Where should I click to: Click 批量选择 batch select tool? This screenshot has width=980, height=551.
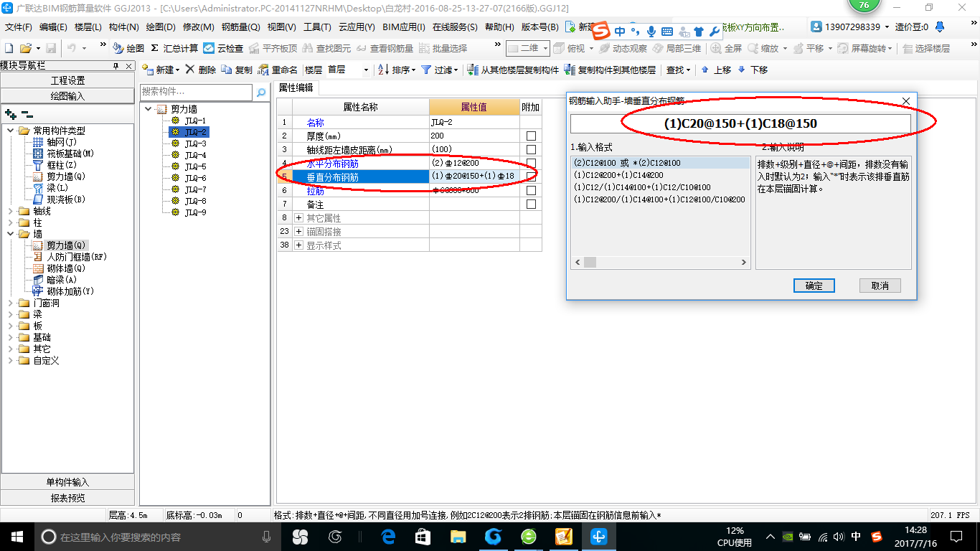point(443,48)
